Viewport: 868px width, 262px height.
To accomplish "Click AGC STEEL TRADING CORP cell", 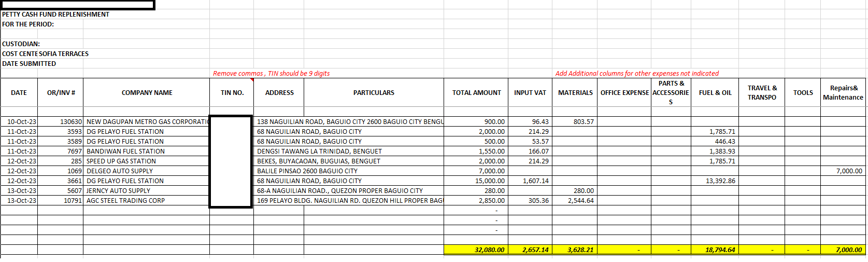I will pos(147,201).
